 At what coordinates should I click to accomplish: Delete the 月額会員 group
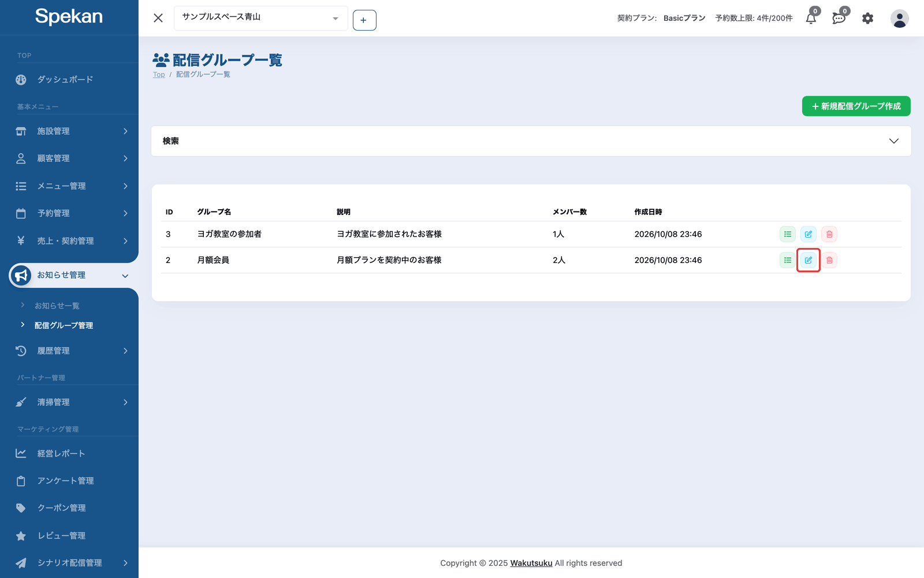click(x=829, y=260)
